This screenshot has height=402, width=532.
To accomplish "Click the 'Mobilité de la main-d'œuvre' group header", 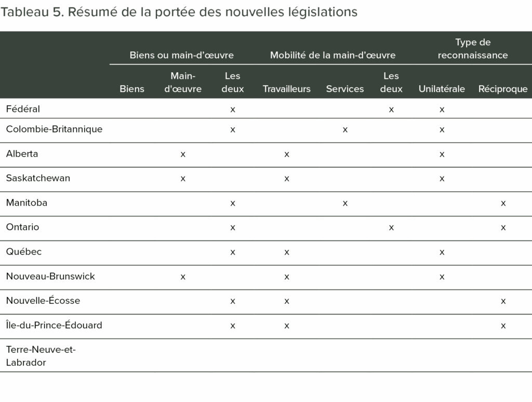I will (x=332, y=55).
